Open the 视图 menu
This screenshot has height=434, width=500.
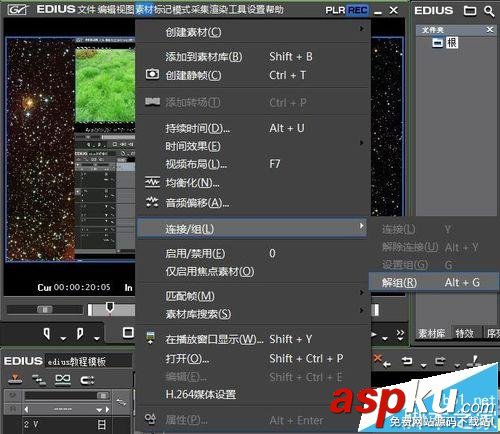[x=125, y=9]
